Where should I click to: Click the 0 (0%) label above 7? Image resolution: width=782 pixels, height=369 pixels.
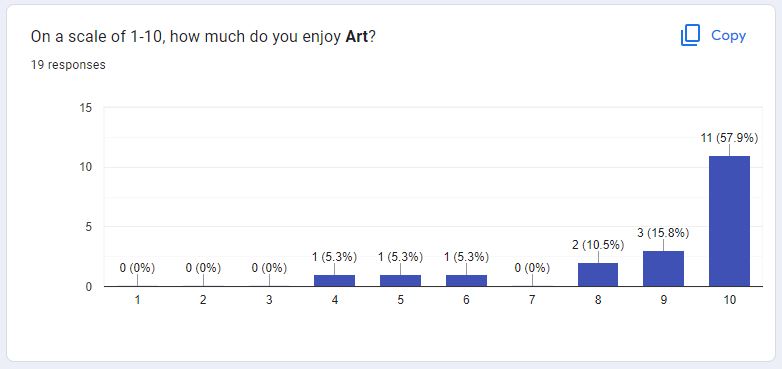click(x=532, y=268)
